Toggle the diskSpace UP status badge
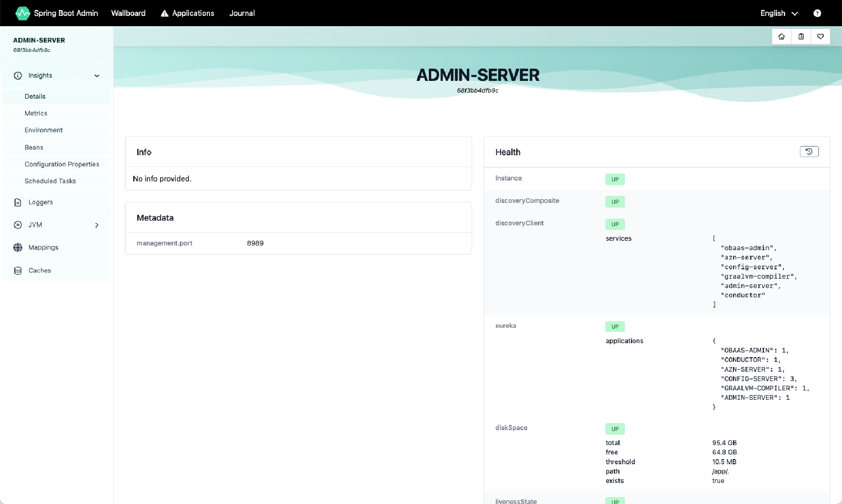This screenshot has height=504, width=842. point(615,429)
